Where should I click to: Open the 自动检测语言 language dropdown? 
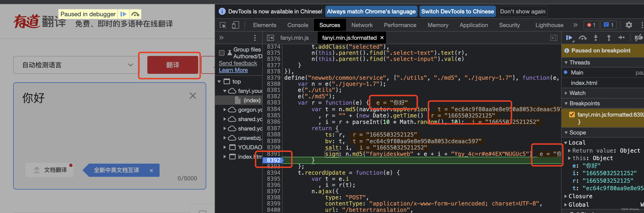[x=77, y=65]
